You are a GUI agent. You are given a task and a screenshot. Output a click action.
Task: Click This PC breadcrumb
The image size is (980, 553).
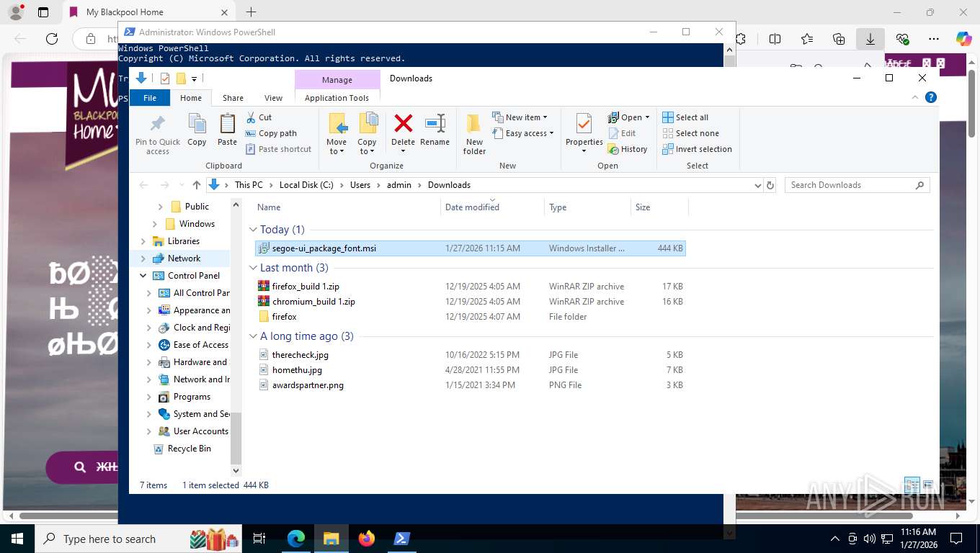[x=249, y=185]
